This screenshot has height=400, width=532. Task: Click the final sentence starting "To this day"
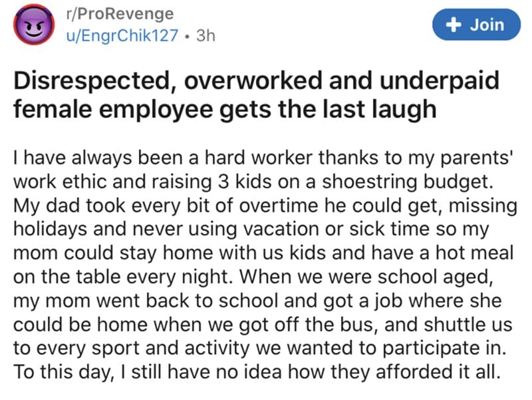click(257, 372)
